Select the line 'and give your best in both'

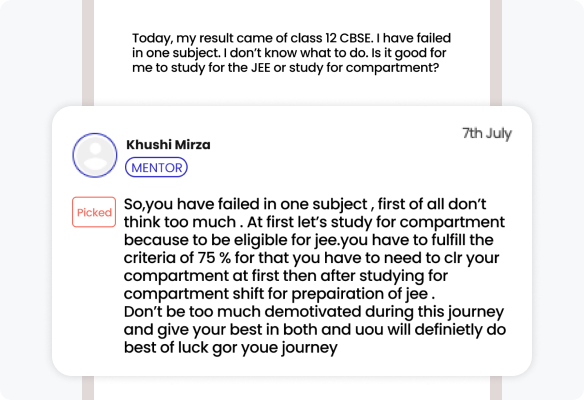pyautogui.click(x=315, y=330)
